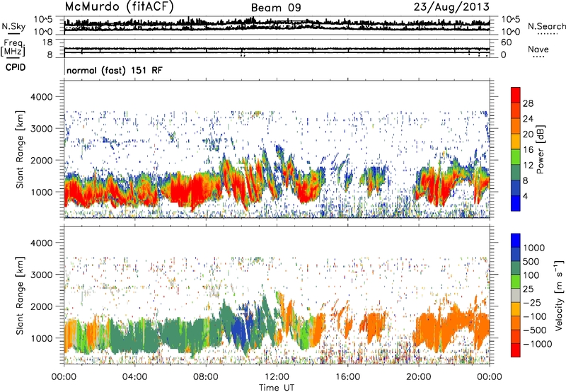This screenshot has width=566, height=392.
Task: Click the '20:00' time tick label
Action: click(418, 377)
